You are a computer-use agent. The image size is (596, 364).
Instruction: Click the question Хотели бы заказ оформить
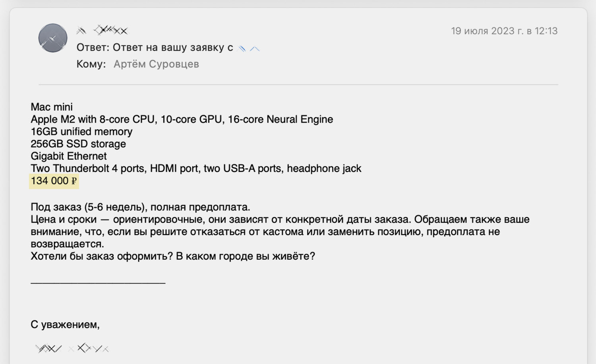(172, 256)
